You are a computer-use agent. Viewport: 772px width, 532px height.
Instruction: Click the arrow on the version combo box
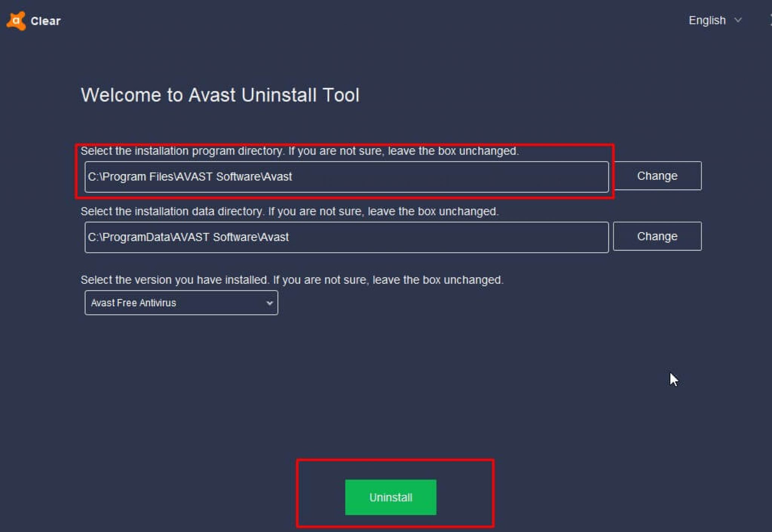pos(269,303)
